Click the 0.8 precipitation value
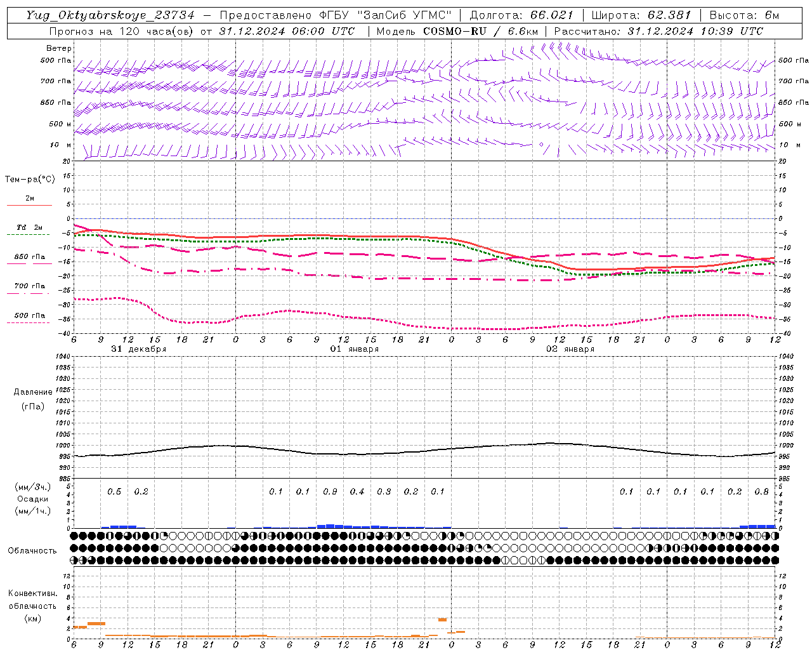 coord(761,491)
